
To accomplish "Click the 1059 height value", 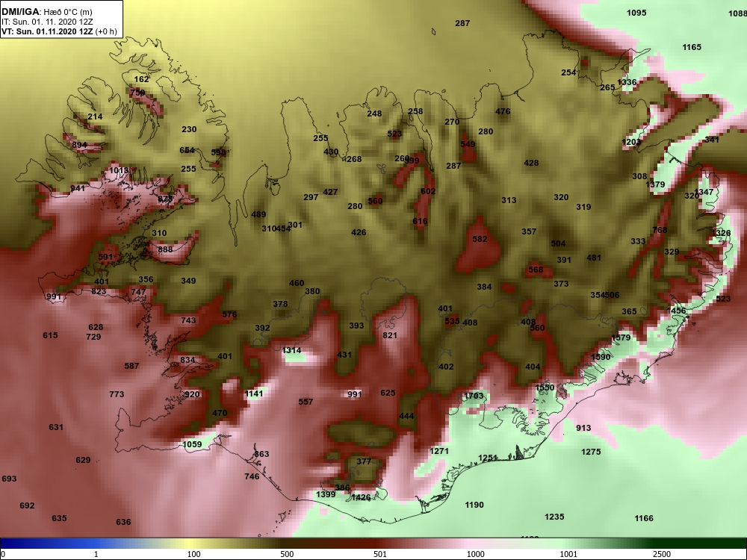I will (193, 445).
